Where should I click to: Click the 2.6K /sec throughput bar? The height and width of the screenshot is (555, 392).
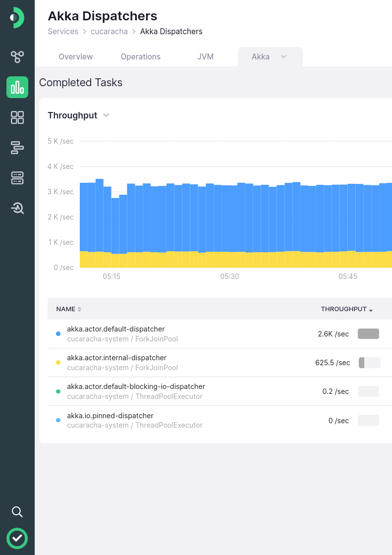368,334
